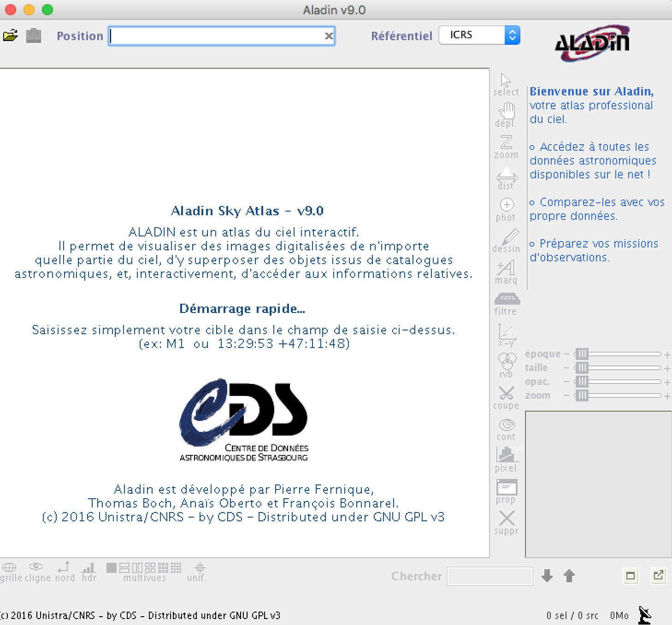Image resolution: width=672 pixels, height=625 pixels.
Task: Click the Chercher search up arrow
Action: point(569,576)
